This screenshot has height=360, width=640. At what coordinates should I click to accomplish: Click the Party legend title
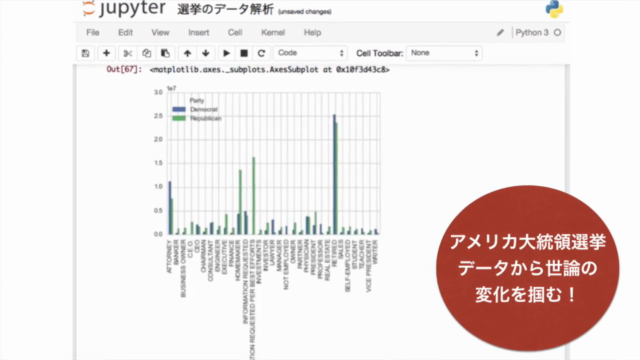(197, 100)
